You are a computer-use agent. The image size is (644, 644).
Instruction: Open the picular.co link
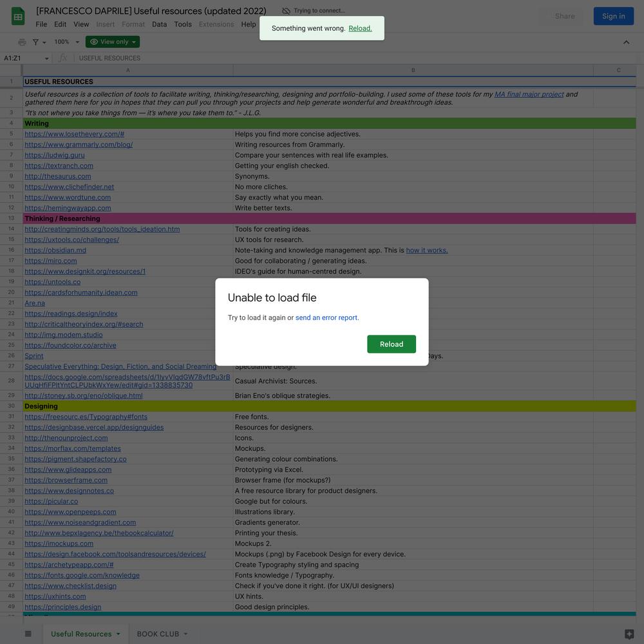(52, 502)
